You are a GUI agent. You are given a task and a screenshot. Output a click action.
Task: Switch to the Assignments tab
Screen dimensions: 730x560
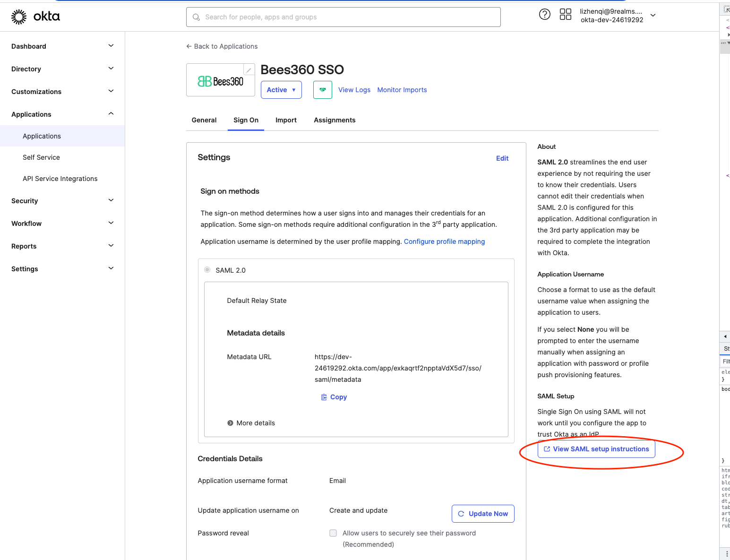tap(335, 120)
